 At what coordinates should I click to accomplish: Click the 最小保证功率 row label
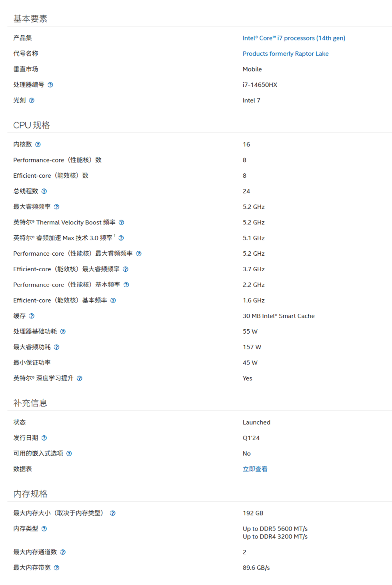pyautogui.click(x=32, y=363)
